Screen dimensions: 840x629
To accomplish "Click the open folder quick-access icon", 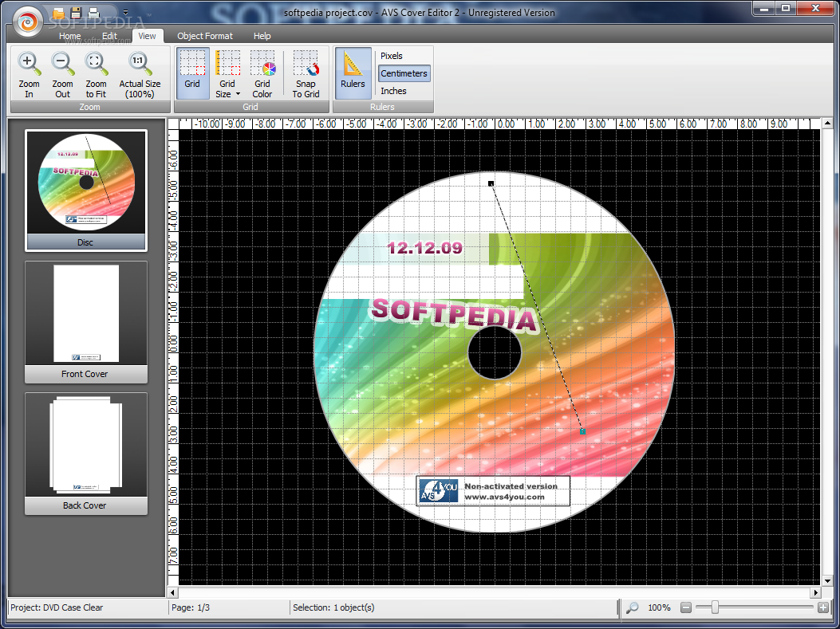I will coord(58,12).
